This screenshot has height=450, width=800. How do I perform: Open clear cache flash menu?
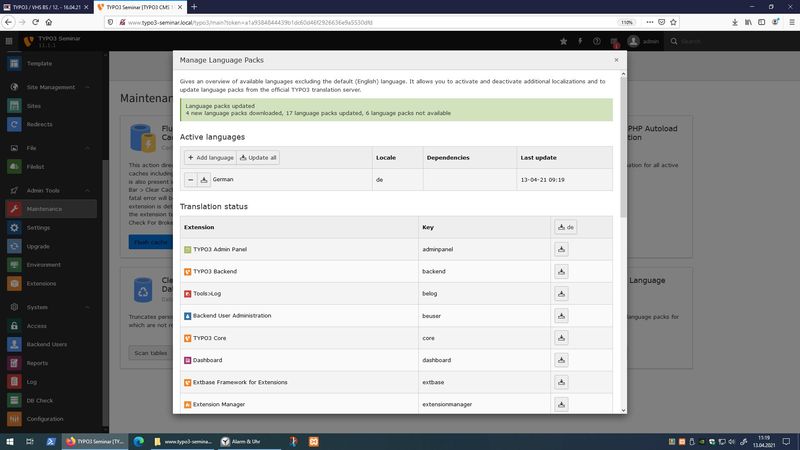pos(580,41)
